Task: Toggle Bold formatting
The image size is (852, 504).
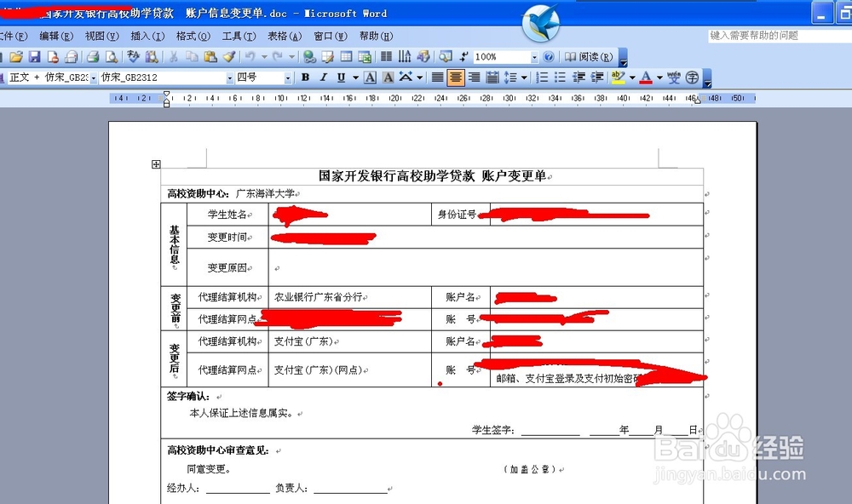Action: [305, 77]
